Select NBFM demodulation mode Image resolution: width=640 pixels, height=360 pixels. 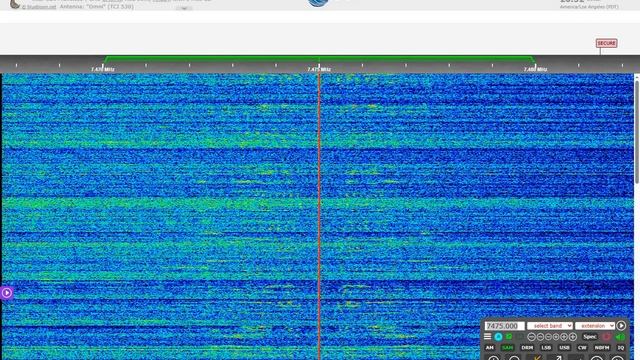[x=602, y=348]
